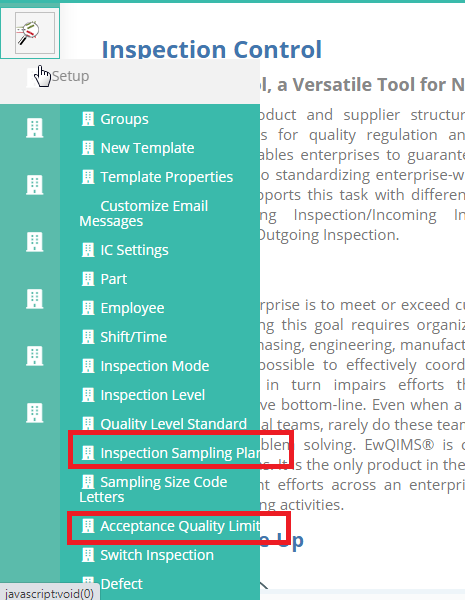Click the Setup header label
Image resolution: width=465 pixels, height=600 pixels.
70,76
